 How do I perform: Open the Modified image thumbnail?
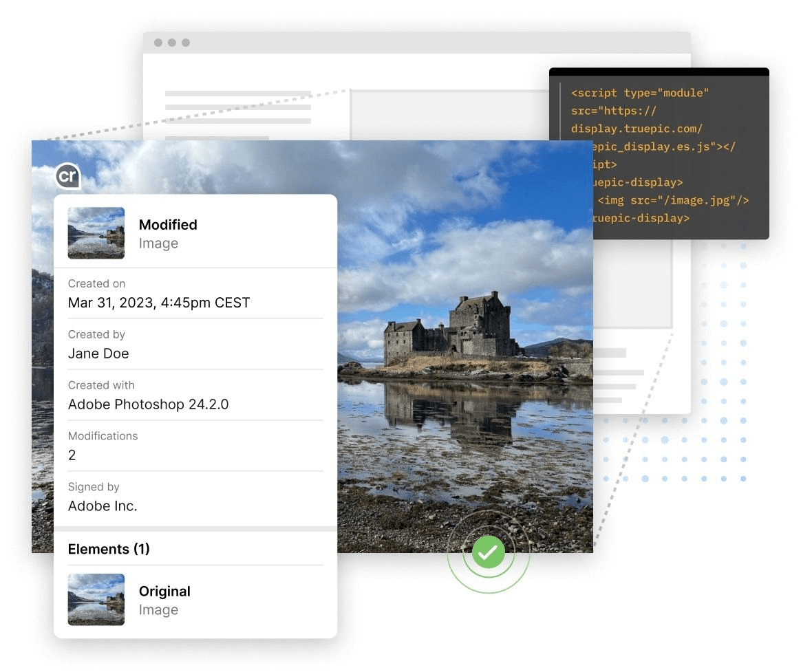(96, 233)
